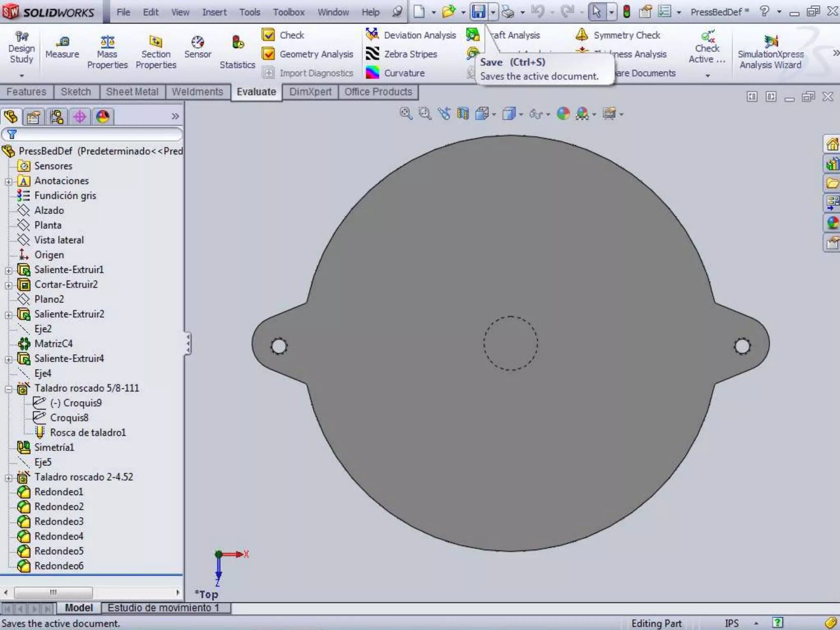Collapse the Taladro roscado 5/8-111 feature
The width and height of the screenshot is (840, 630).
point(9,389)
